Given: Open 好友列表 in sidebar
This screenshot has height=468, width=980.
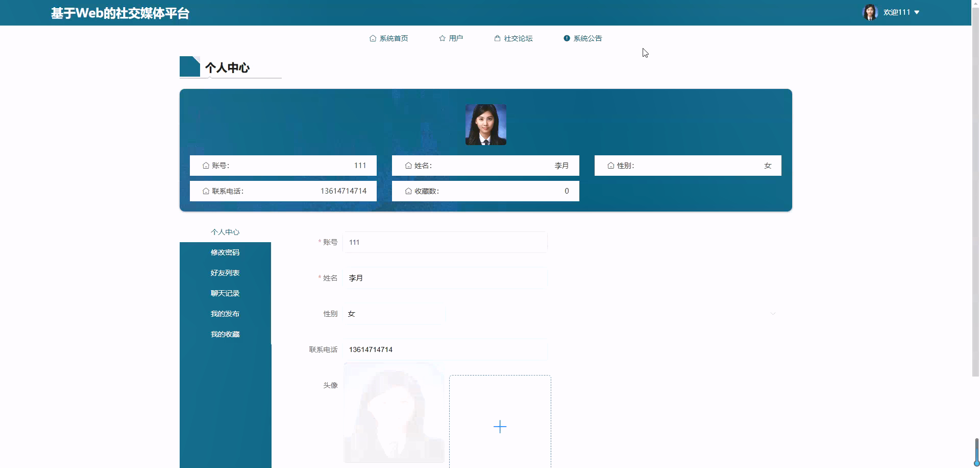Looking at the screenshot, I should coord(225,273).
